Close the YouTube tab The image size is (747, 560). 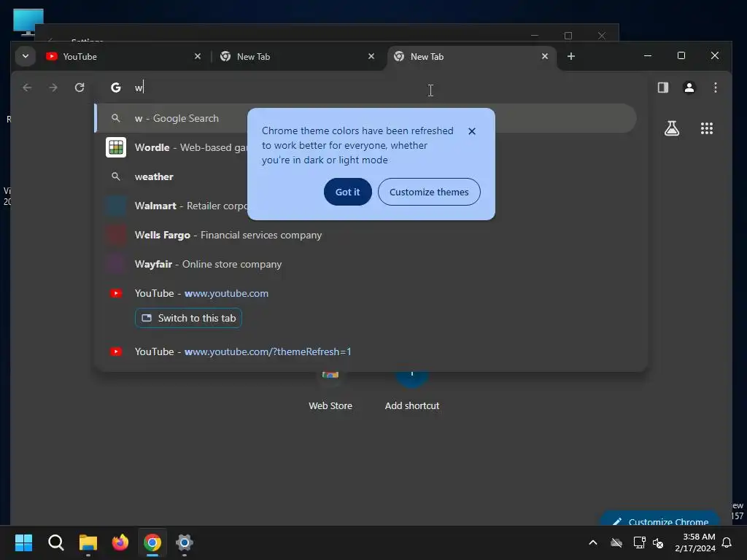pyautogui.click(x=197, y=56)
